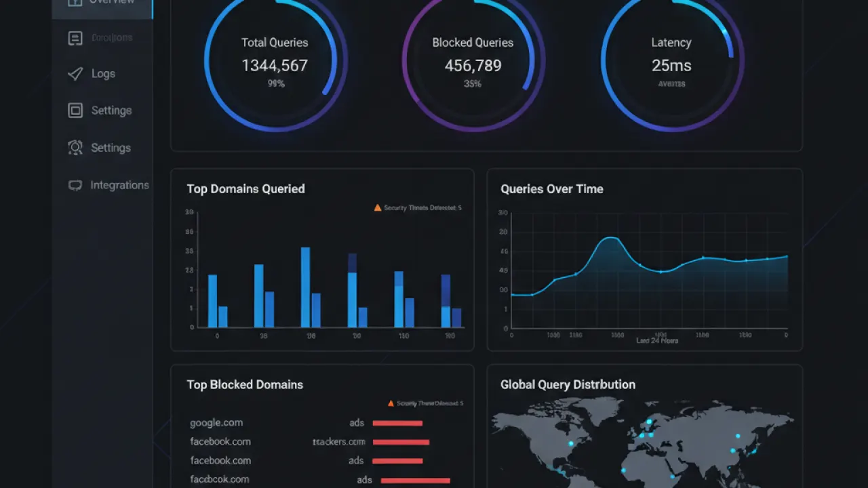Viewport: 868px width, 488px height.
Task: Click the Top Domains Queried heading
Action: (x=245, y=189)
